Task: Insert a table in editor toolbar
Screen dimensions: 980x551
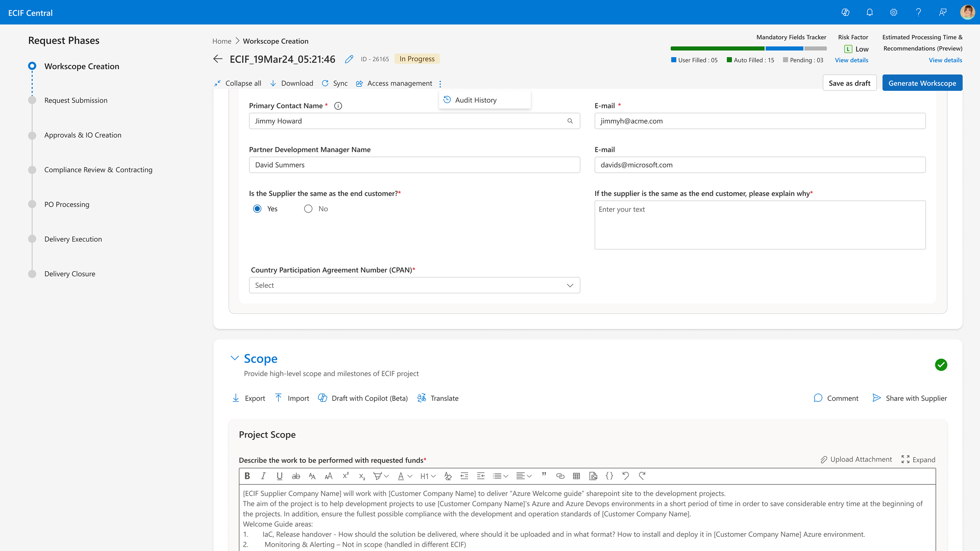Action: click(576, 476)
